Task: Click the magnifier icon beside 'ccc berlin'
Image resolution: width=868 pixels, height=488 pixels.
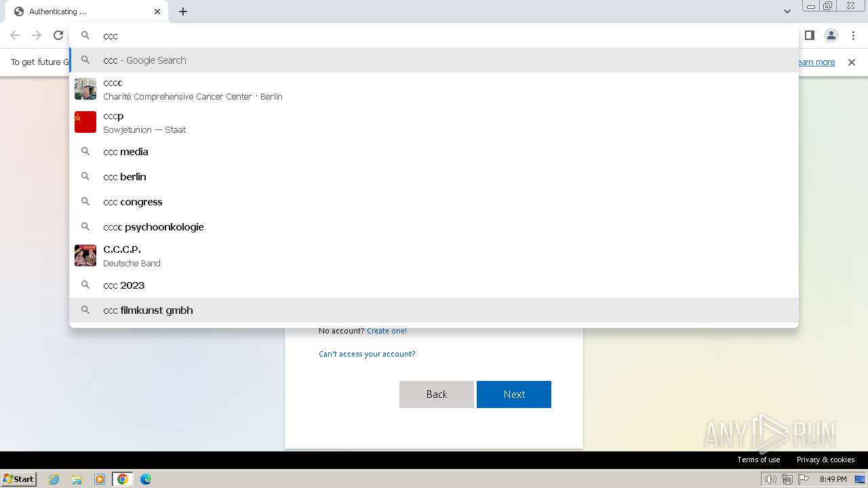Action: [x=85, y=176]
